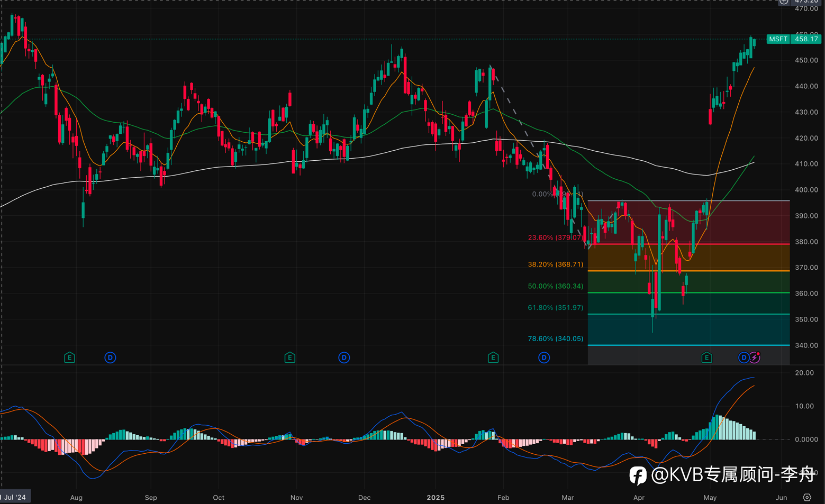This screenshot has width=825, height=504.
Task: Open the earnings marker near August
Action: point(69,358)
